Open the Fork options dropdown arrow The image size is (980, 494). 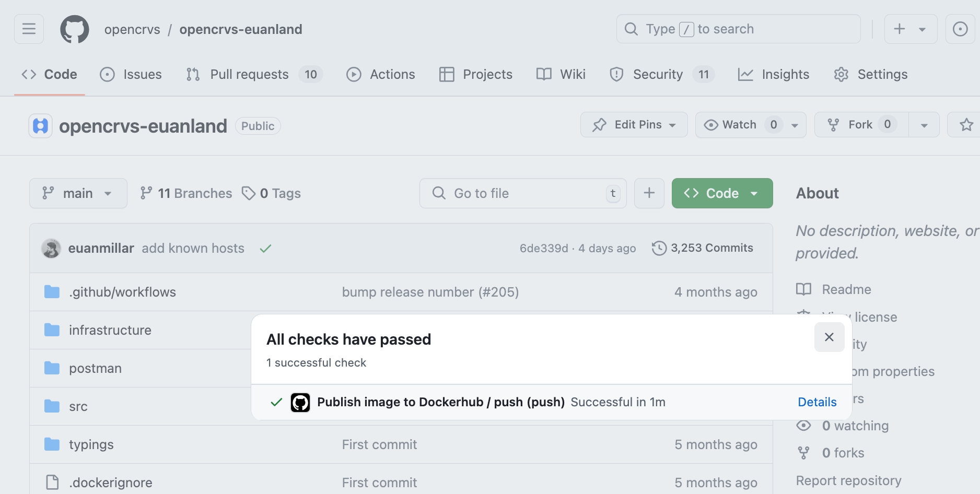click(924, 125)
